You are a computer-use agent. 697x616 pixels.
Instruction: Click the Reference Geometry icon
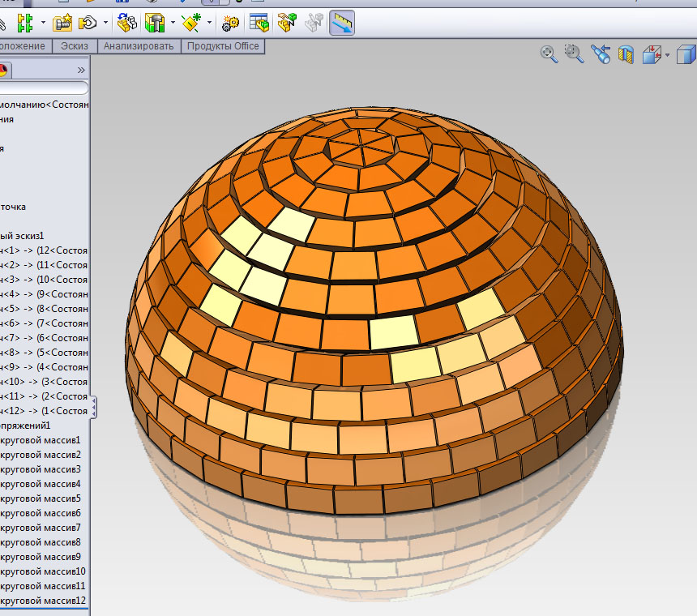191,23
